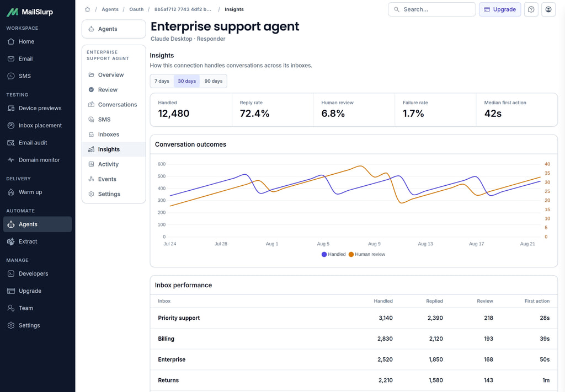Select the Returns inbox row

coord(354,380)
